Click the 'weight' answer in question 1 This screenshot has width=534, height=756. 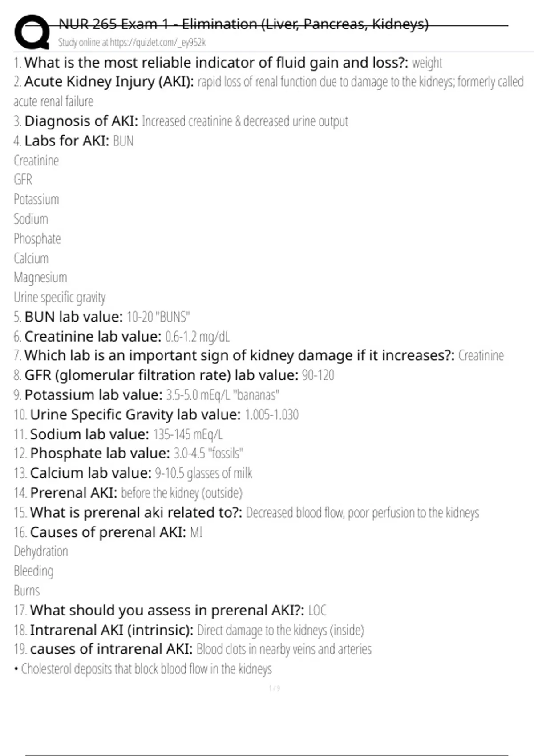coord(427,63)
